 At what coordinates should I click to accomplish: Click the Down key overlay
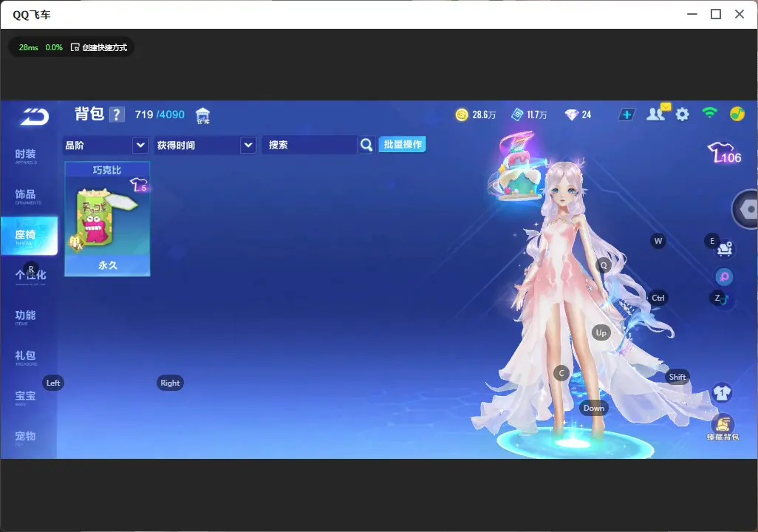pos(594,408)
